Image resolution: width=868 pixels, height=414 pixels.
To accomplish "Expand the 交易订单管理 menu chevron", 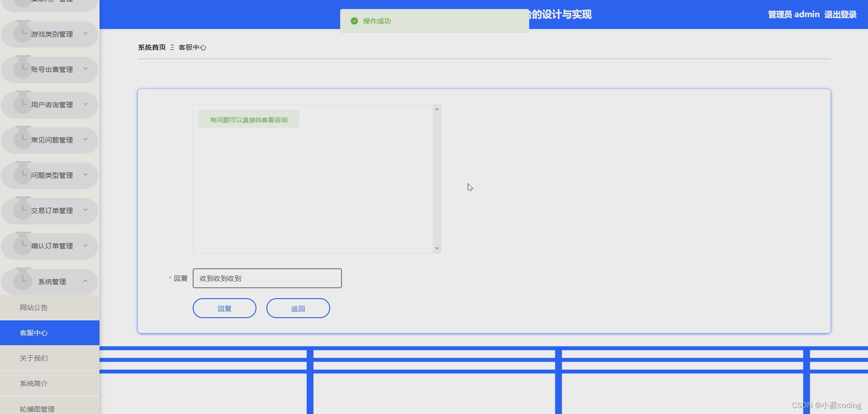I will [85, 210].
